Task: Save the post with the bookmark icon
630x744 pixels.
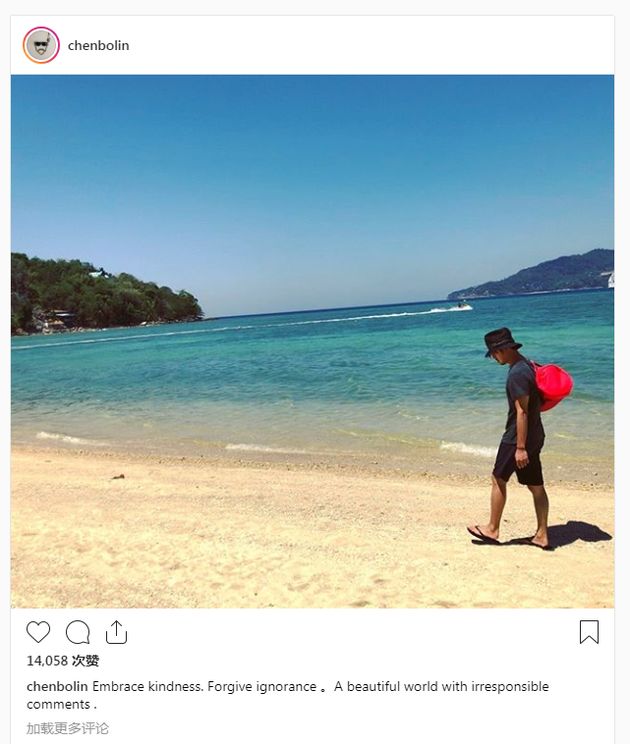Action: 589,632
